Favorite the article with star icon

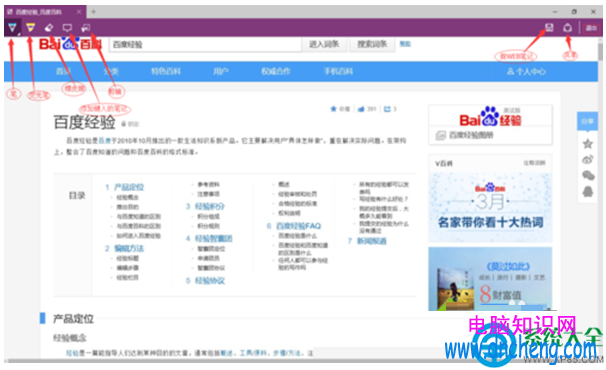click(334, 109)
